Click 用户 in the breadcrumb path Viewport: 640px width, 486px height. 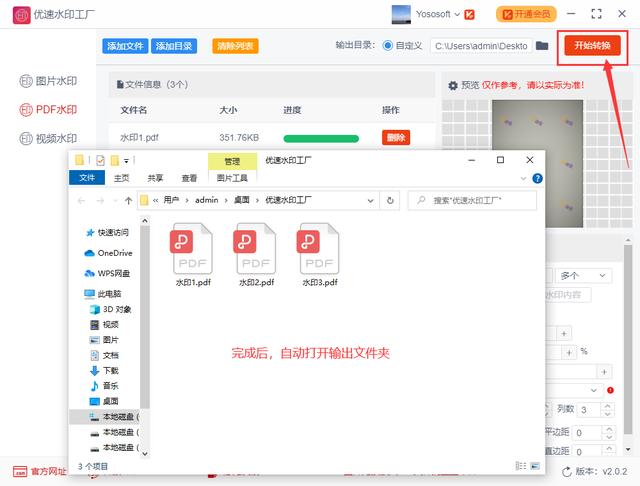[x=171, y=200]
